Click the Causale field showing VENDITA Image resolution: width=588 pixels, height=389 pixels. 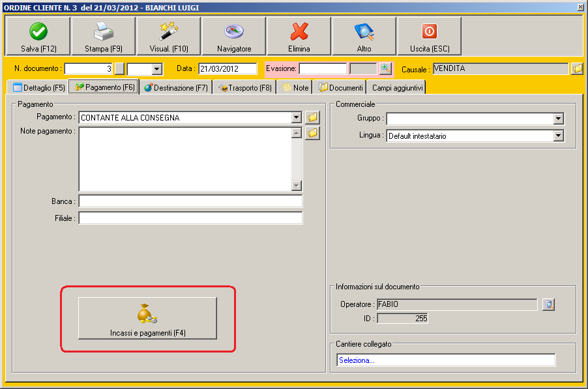coord(501,68)
